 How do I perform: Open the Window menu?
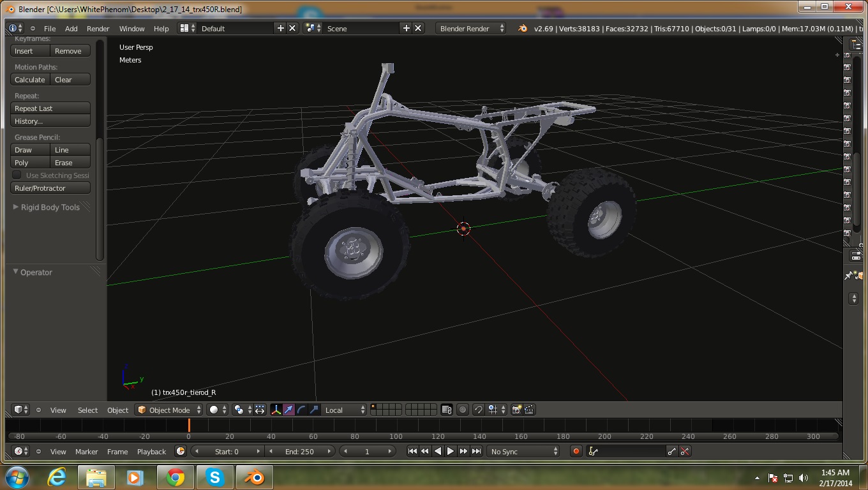(132, 28)
